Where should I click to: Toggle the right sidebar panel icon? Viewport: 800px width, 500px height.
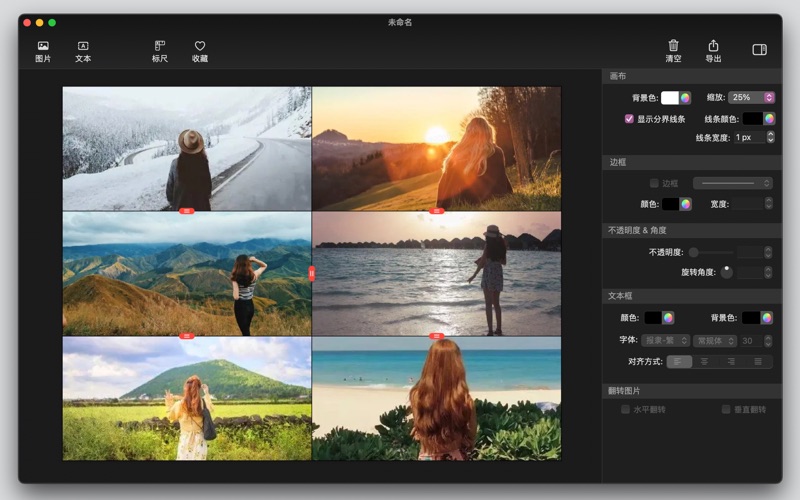pos(759,50)
